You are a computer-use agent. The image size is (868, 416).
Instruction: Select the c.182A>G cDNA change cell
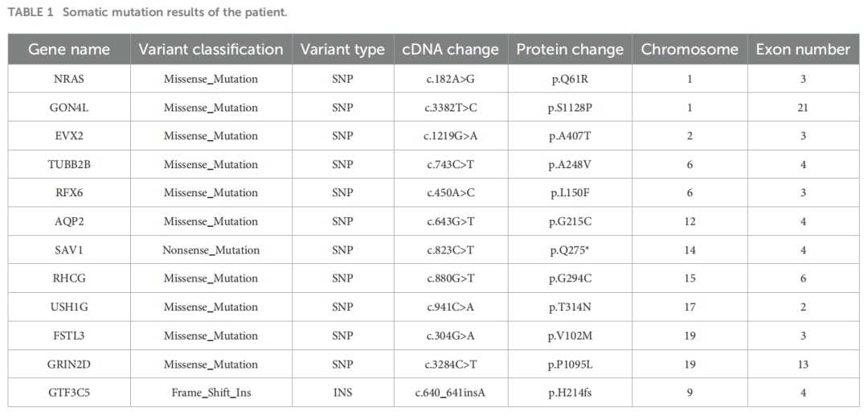[x=450, y=79]
